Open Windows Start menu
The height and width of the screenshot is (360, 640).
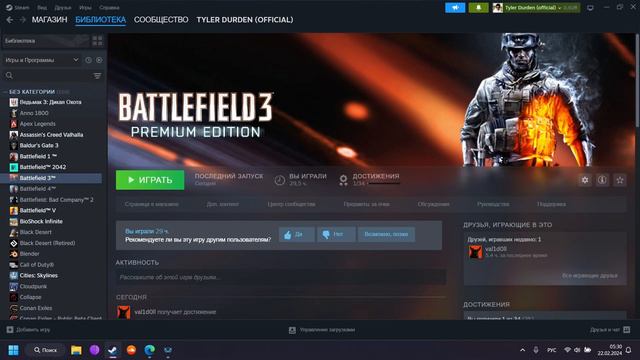[13, 350]
